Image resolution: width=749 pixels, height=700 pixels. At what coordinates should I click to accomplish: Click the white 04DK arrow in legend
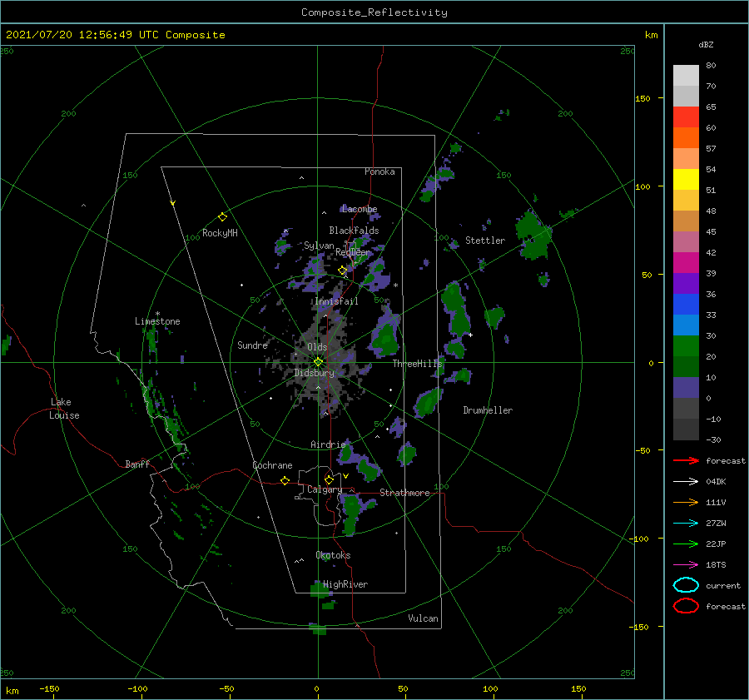click(686, 481)
